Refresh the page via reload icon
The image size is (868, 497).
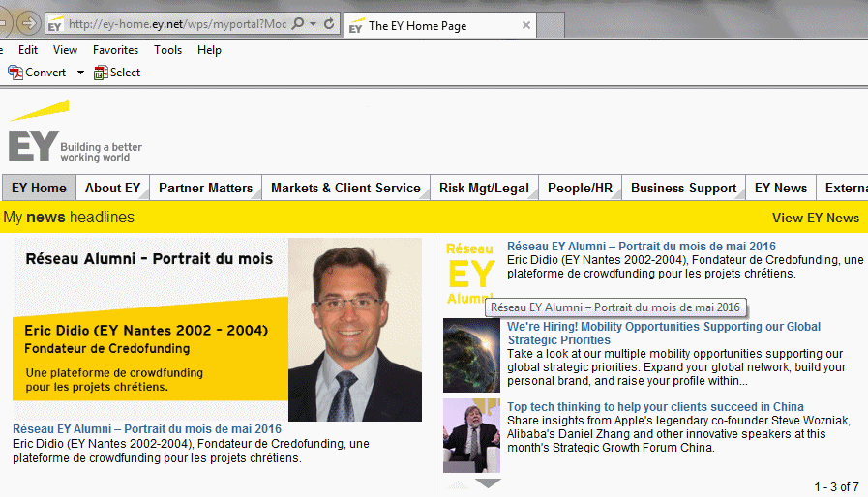329,24
